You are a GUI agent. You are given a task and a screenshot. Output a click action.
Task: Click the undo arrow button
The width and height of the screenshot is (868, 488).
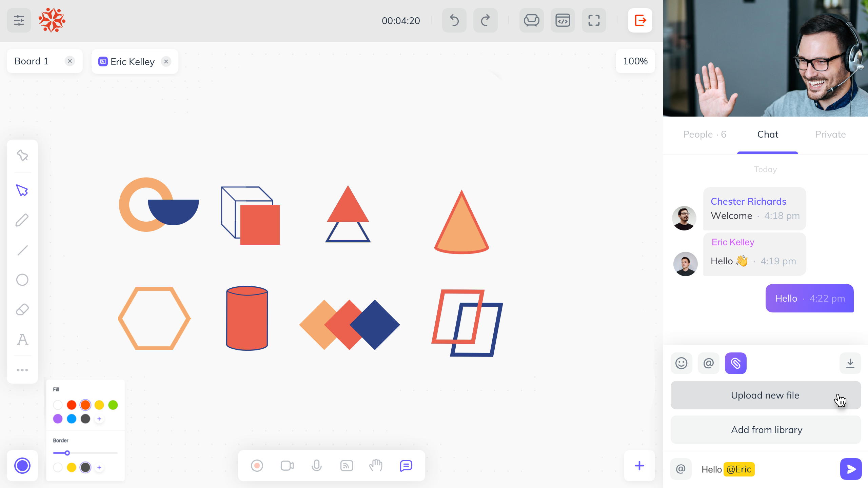(x=454, y=21)
